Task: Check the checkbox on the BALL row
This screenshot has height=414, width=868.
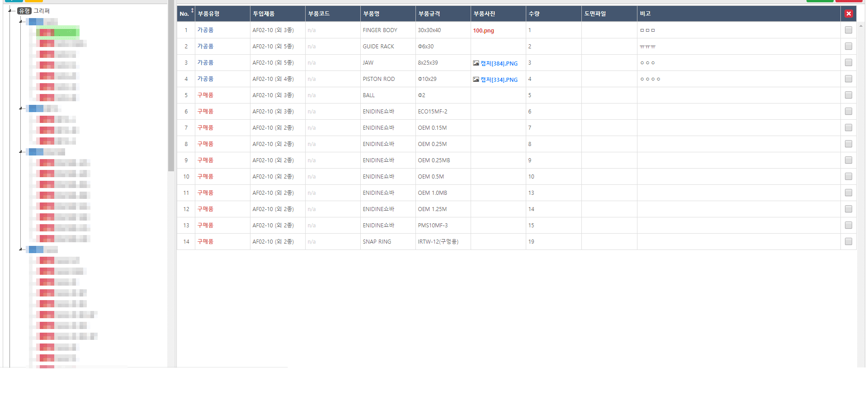Action: [848, 95]
